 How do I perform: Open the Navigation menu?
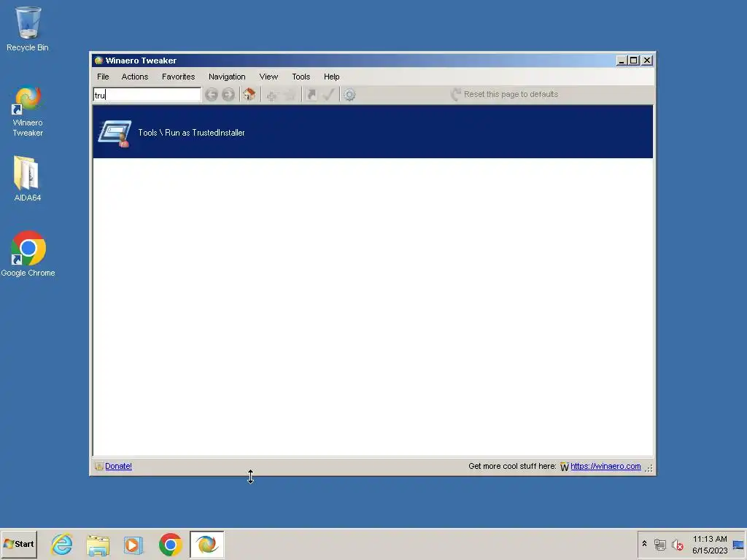click(227, 77)
